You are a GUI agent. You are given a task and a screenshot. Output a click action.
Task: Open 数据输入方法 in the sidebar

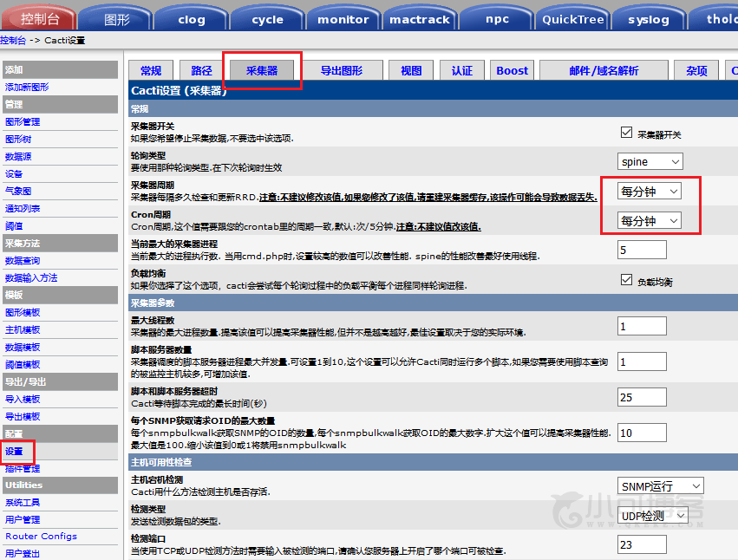(x=31, y=278)
